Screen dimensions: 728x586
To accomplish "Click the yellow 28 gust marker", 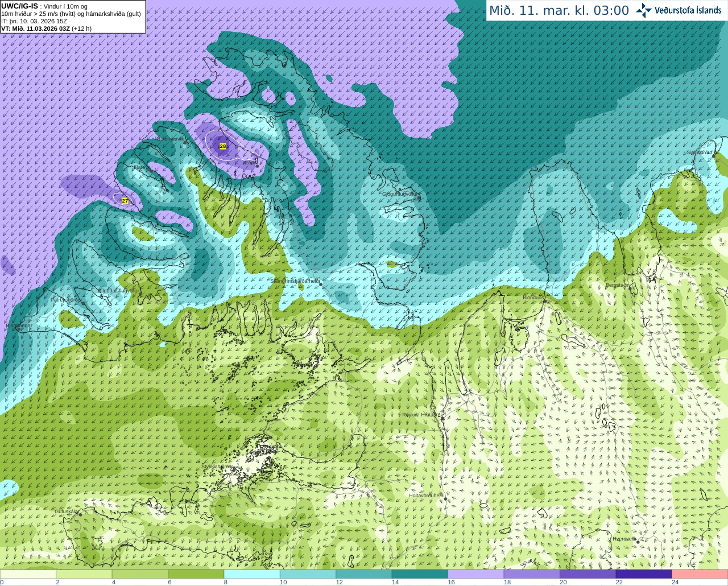I will tap(222, 146).
